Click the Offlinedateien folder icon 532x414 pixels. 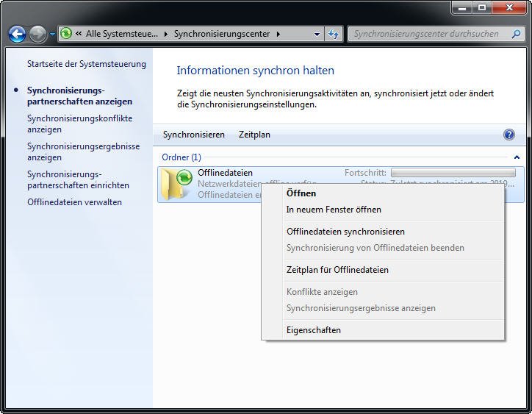176,184
